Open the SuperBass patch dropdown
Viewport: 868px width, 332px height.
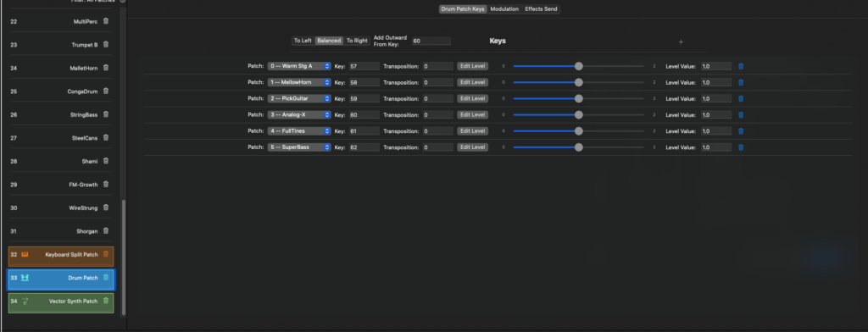(x=299, y=147)
